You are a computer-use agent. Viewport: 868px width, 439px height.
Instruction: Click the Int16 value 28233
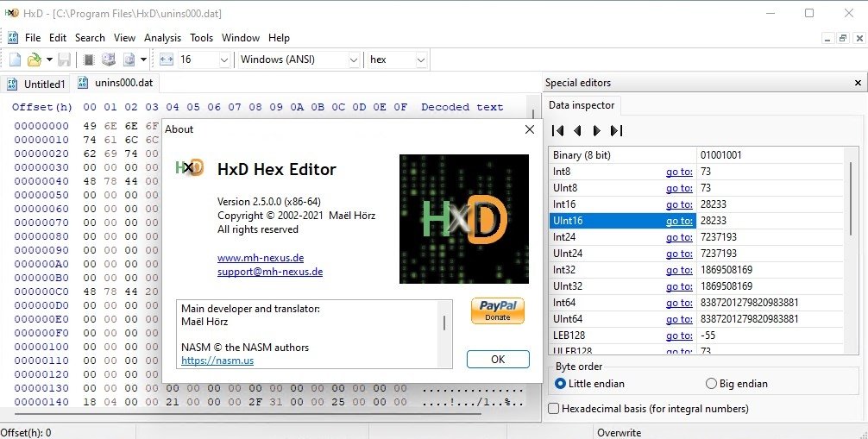tap(713, 204)
